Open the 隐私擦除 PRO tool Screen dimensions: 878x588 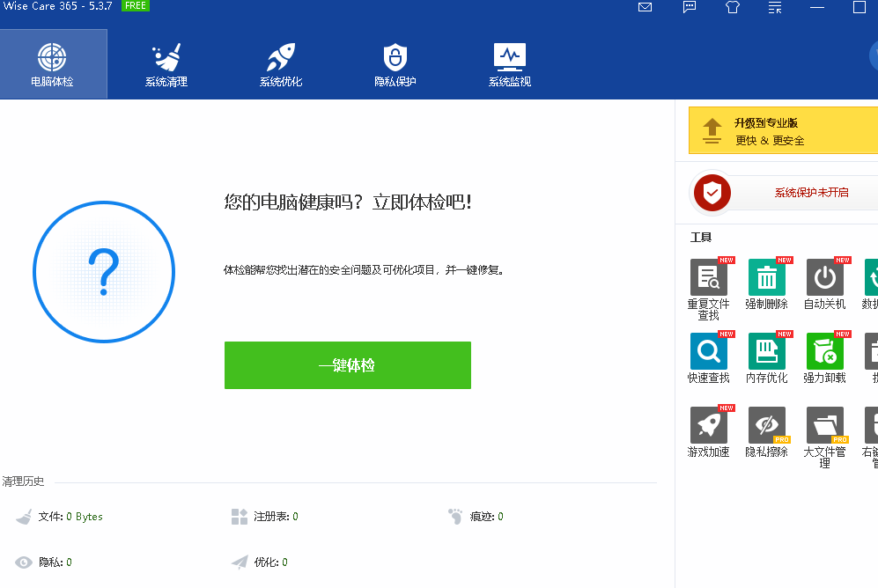[x=766, y=432]
